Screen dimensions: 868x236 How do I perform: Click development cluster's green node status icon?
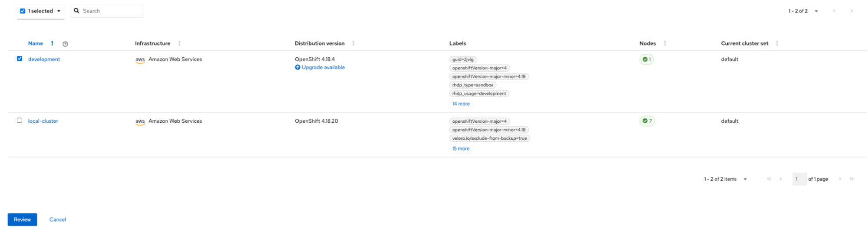tap(645, 59)
